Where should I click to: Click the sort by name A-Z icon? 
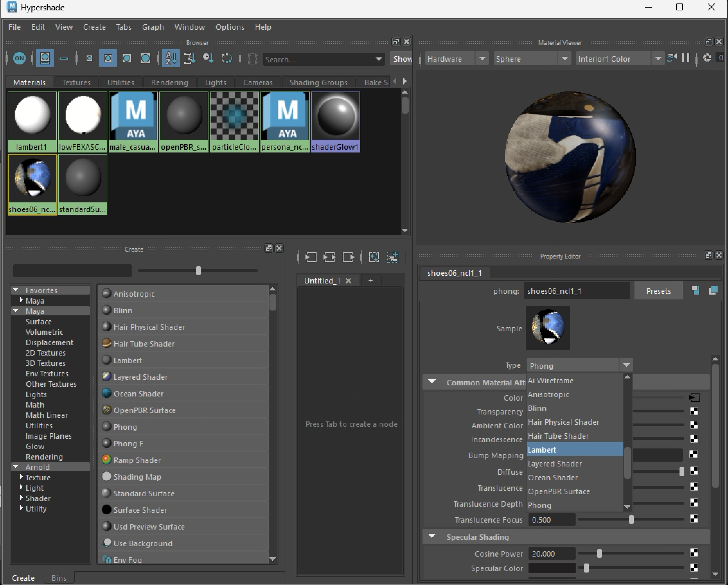[x=171, y=58]
